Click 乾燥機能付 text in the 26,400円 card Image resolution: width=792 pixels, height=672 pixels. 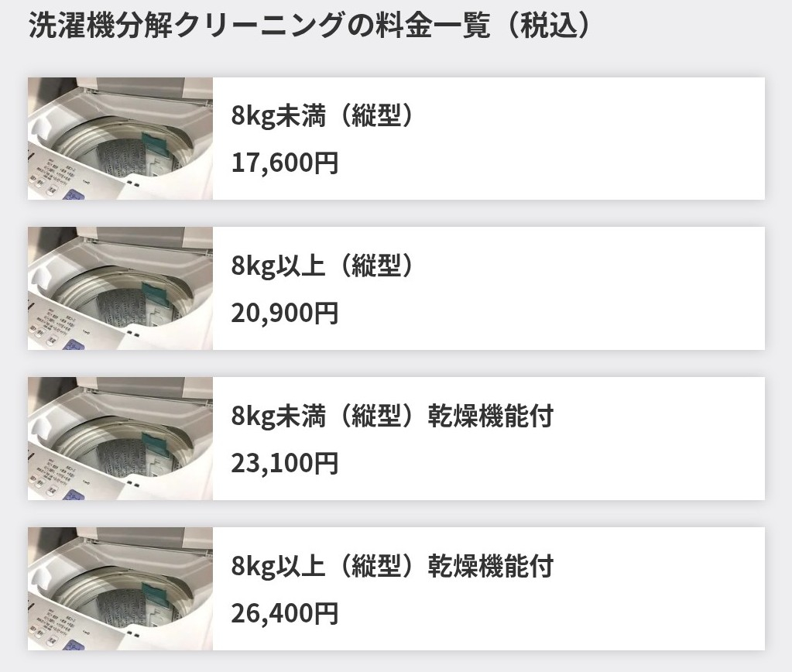pos(491,567)
